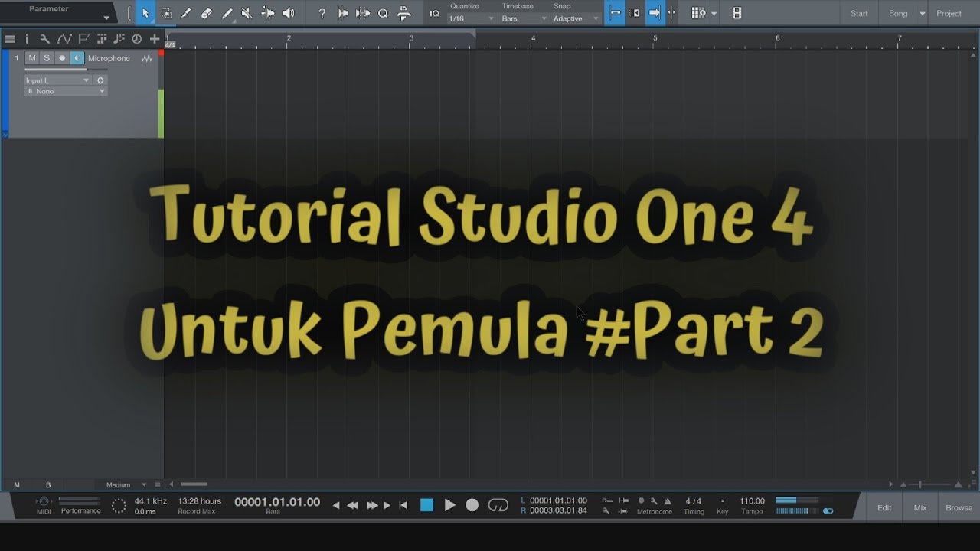Open the track list icon
The height and width of the screenshot is (551, 980).
pyautogui.click(x=10, y=39)
